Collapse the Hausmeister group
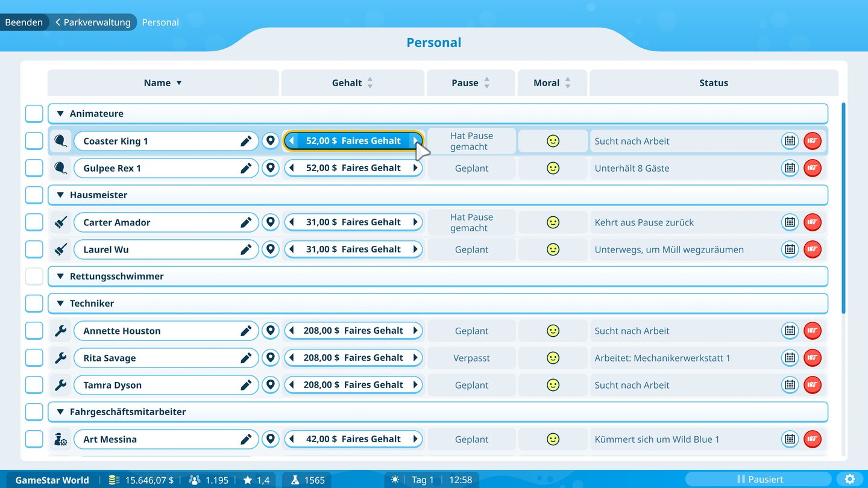Screen dimensions: 868x488 pos(60,195)
